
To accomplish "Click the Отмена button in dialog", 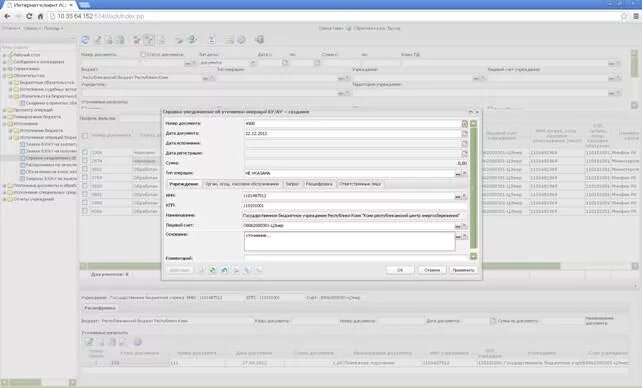I will click(432, 270).
